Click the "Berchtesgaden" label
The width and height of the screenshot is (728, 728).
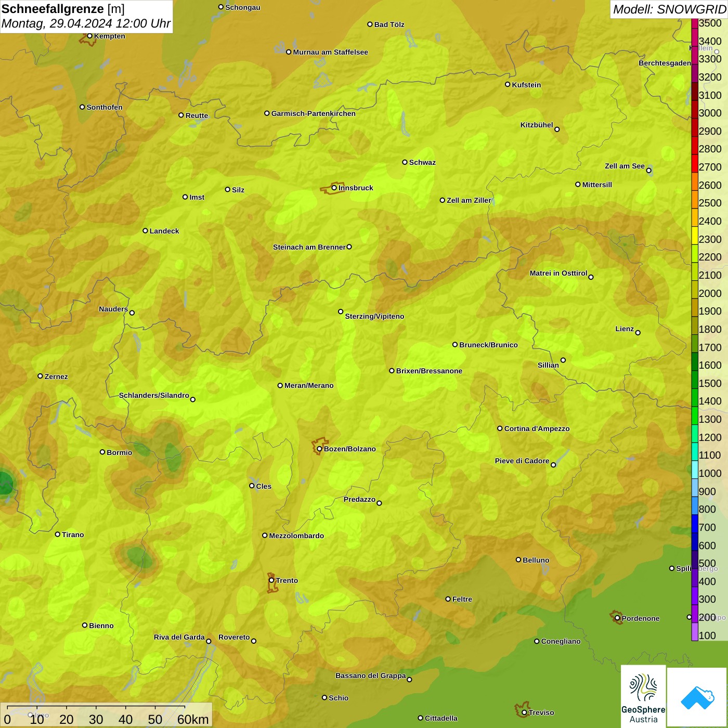pos(665,63)
